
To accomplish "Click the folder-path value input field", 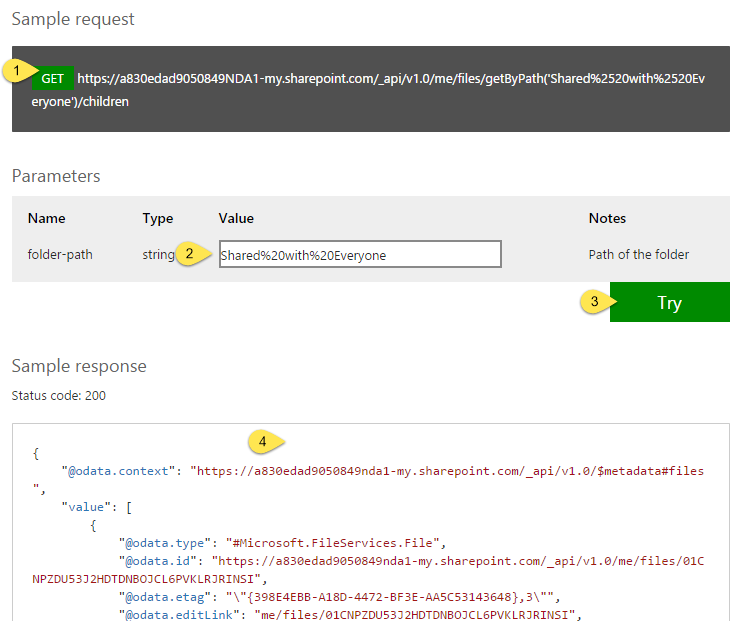I will tap(360, 254).
